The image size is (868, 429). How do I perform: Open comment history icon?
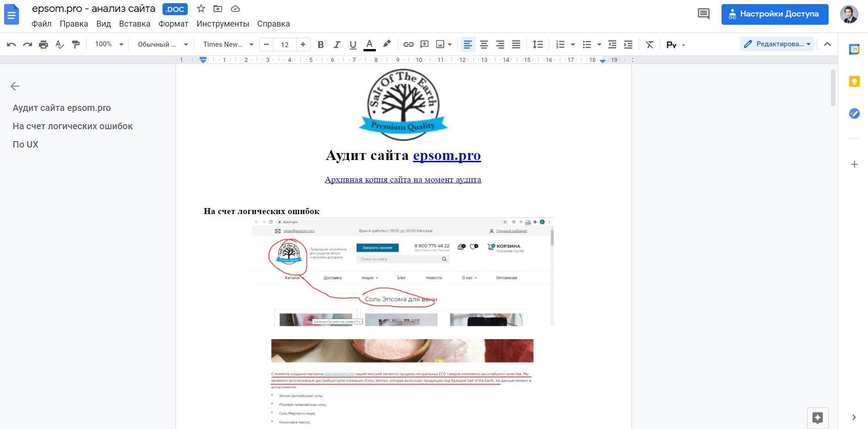click(704, 14)
